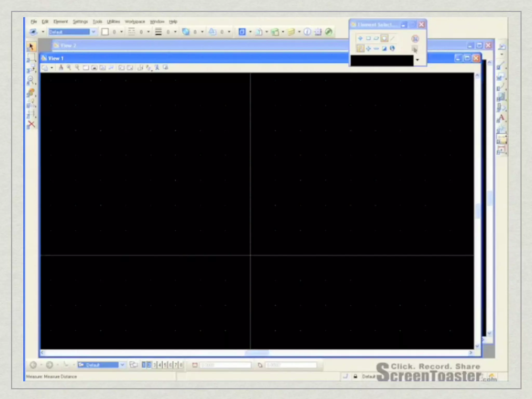532x399 pixels.
Task: Toggle view 8 in view groups bar
Action: [x=181, y=365]
